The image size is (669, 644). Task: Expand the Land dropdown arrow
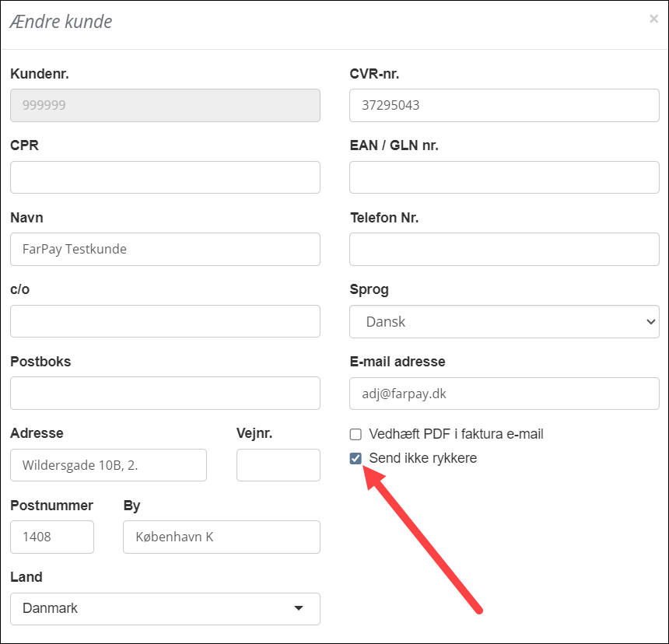pyautogui.click(x=298, y=608)
